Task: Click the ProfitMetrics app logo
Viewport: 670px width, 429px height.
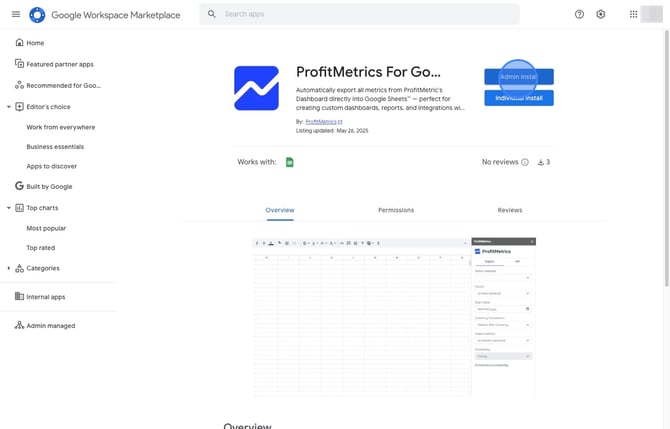Action: [256, 88]
